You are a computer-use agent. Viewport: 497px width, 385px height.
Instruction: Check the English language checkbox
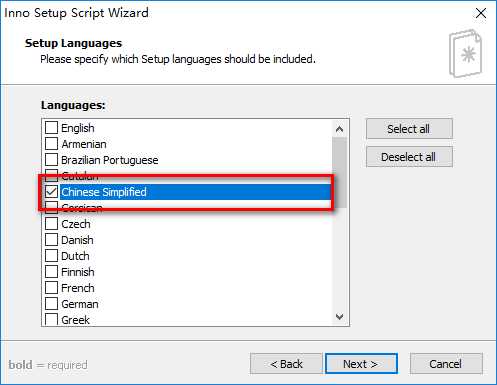[x=51, y=127]
